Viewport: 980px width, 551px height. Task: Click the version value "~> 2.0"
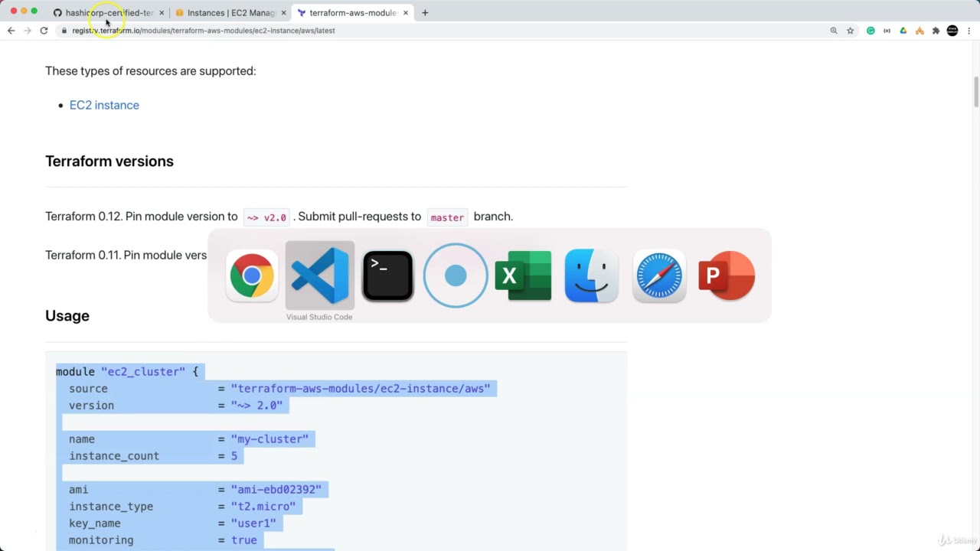pos(256,405)
